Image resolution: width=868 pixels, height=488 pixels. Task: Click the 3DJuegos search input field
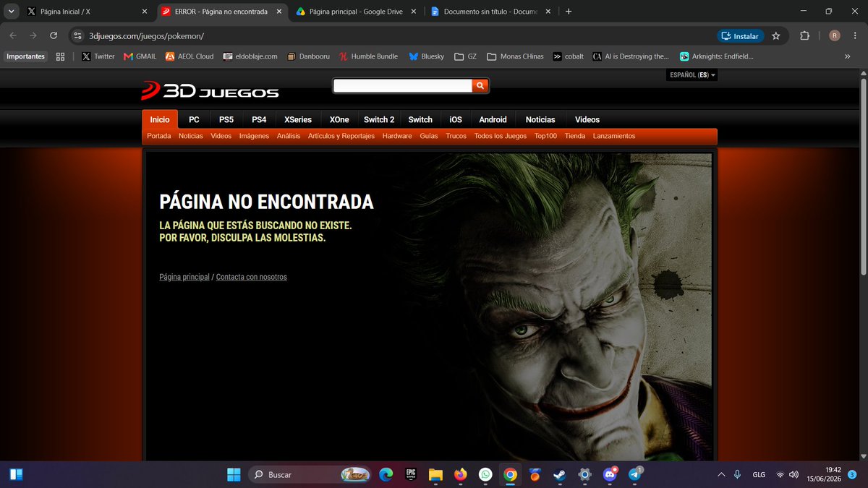pos(402,86)
